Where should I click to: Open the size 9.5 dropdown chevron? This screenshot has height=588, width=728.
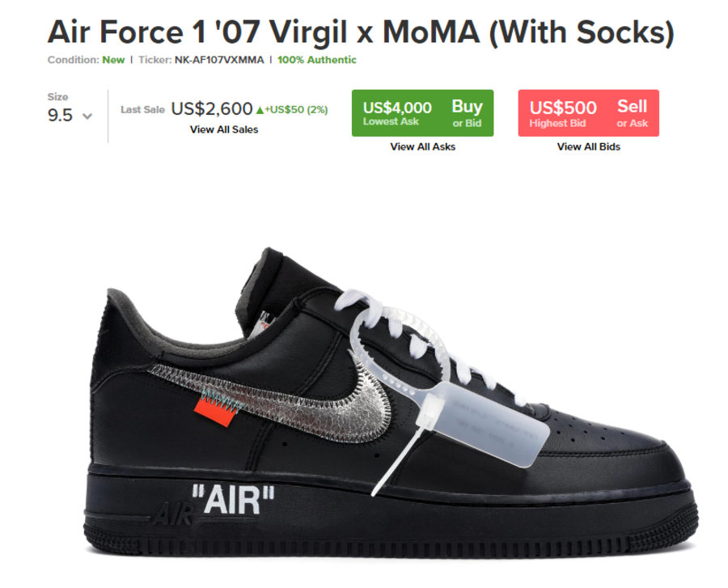coord(87,116)
